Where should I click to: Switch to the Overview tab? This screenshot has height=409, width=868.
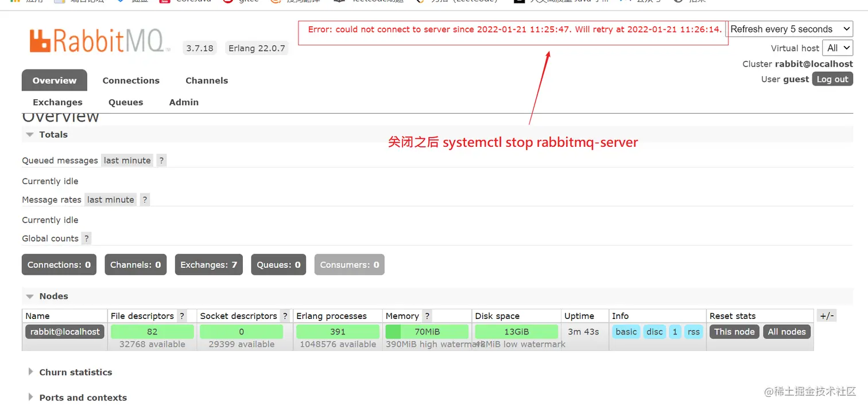coord(55,80)
